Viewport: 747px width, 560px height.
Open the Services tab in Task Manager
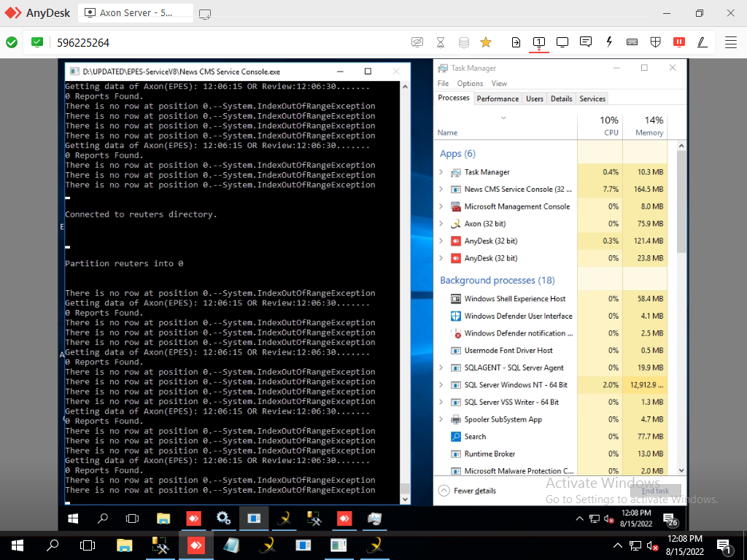coord(592,98)
